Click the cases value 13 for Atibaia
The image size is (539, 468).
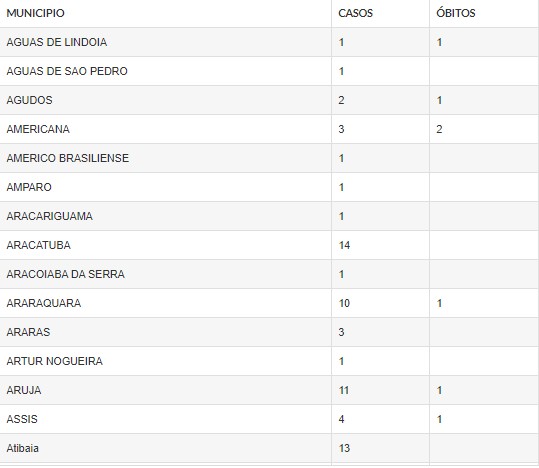(x=344, y=448)
